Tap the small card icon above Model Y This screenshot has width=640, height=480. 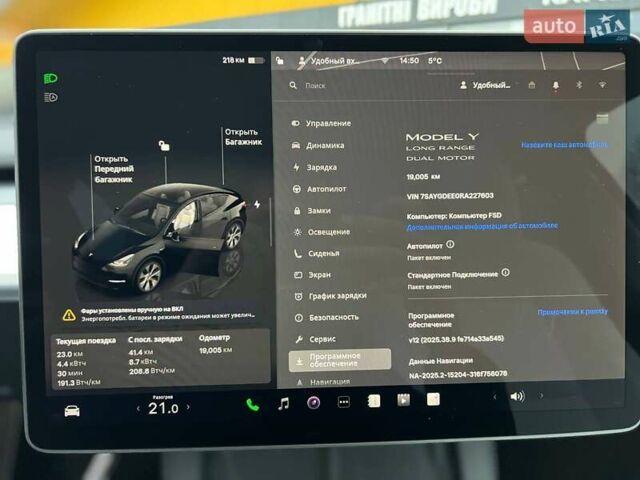602,119
